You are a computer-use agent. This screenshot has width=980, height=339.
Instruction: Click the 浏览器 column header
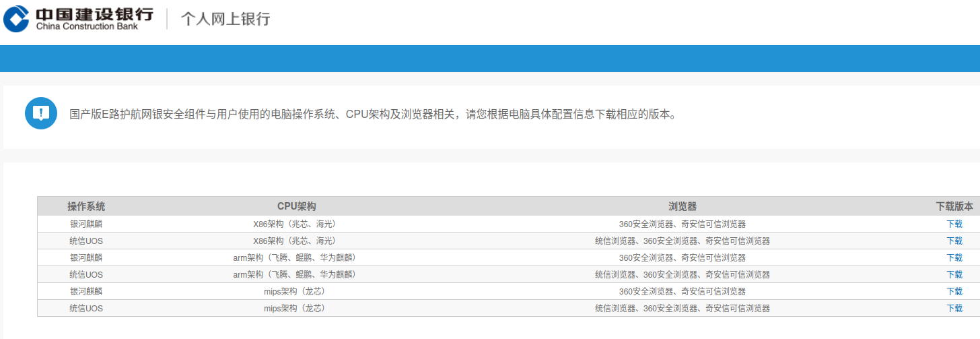(682, 206)
